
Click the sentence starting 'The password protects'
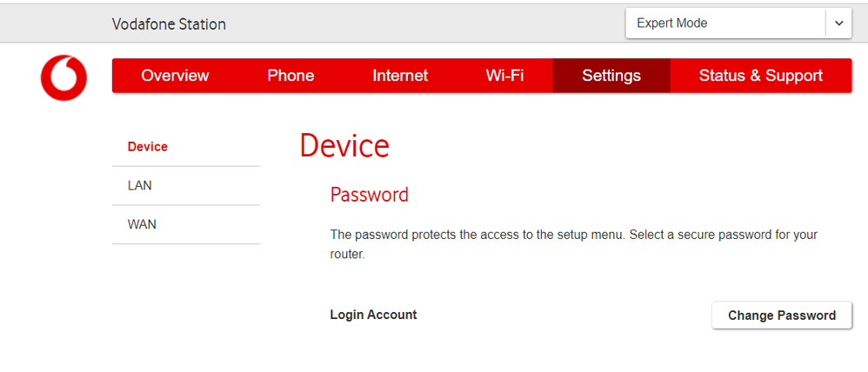tap(478, 235)
